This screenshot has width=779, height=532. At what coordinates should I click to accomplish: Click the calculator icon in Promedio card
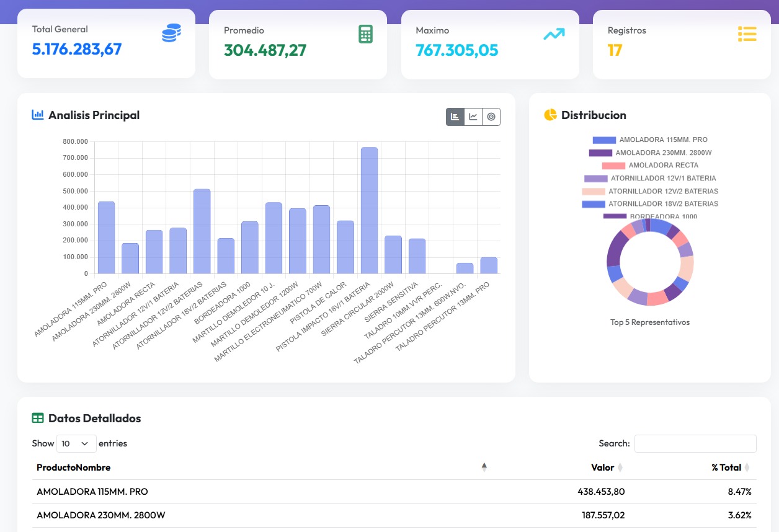365,34
